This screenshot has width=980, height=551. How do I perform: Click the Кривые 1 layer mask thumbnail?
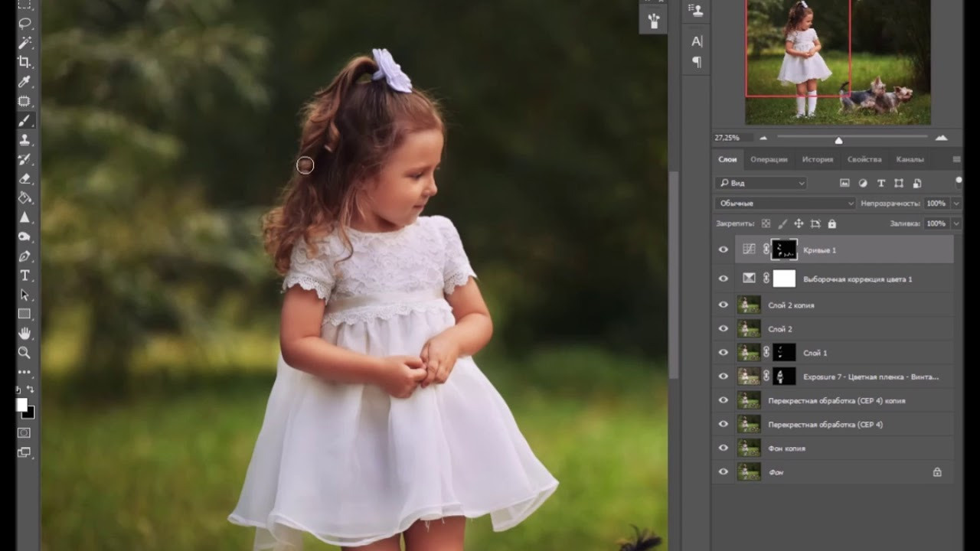tap(784, 250)
